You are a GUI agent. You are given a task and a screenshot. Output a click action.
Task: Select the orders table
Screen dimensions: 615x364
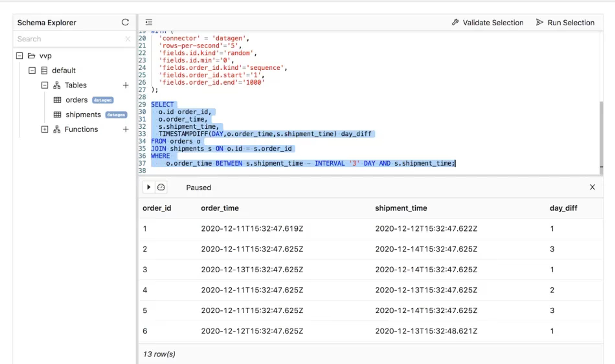(x=76, y=100)
